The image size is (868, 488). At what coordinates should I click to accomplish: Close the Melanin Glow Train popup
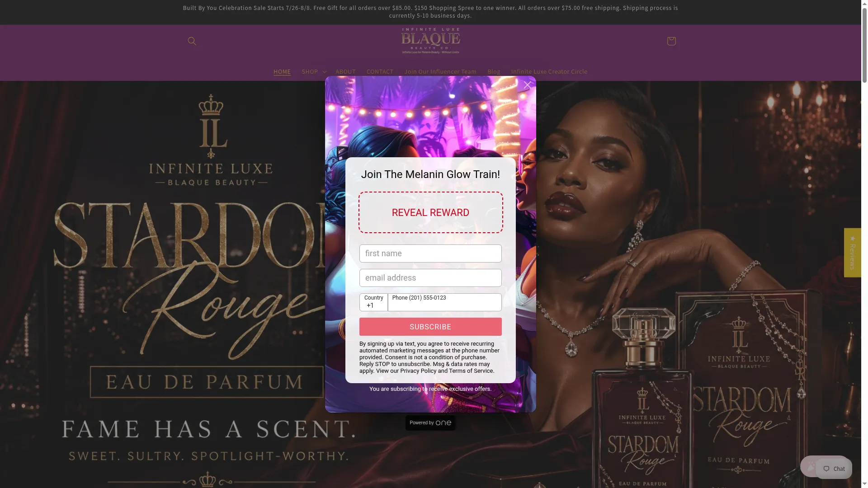527,85
